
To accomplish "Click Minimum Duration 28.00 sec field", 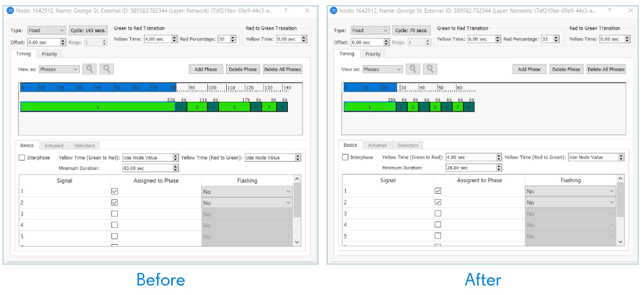I will tap(473, 167).
